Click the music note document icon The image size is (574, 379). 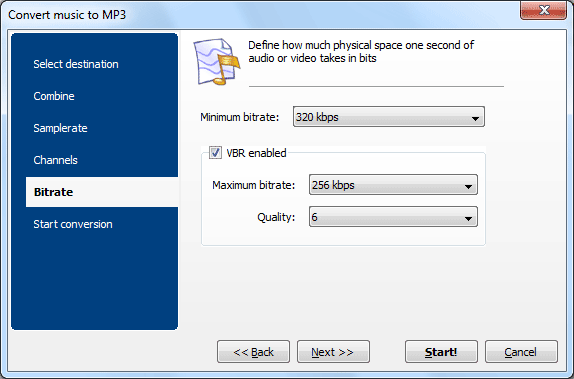[217, 61]
